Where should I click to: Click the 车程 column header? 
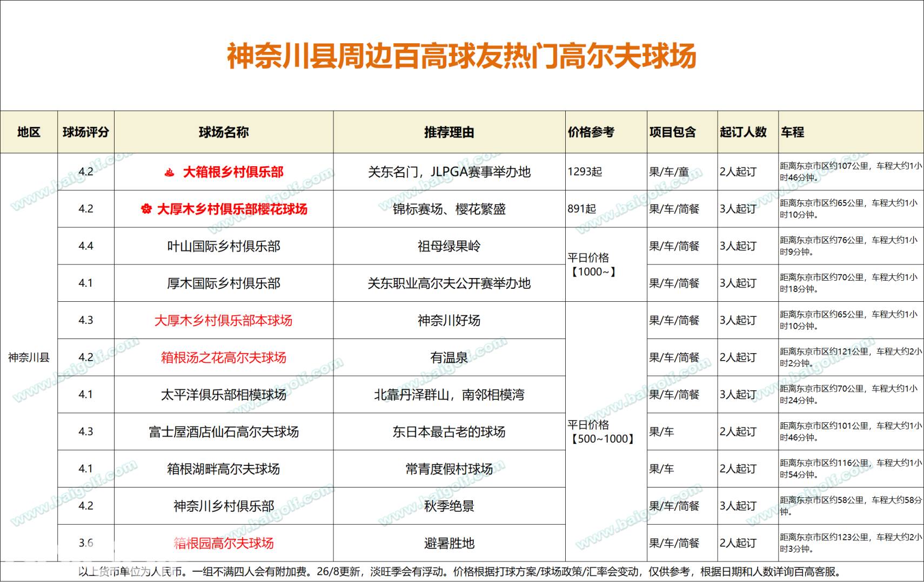pyautogui.click(x=851, y=132)
